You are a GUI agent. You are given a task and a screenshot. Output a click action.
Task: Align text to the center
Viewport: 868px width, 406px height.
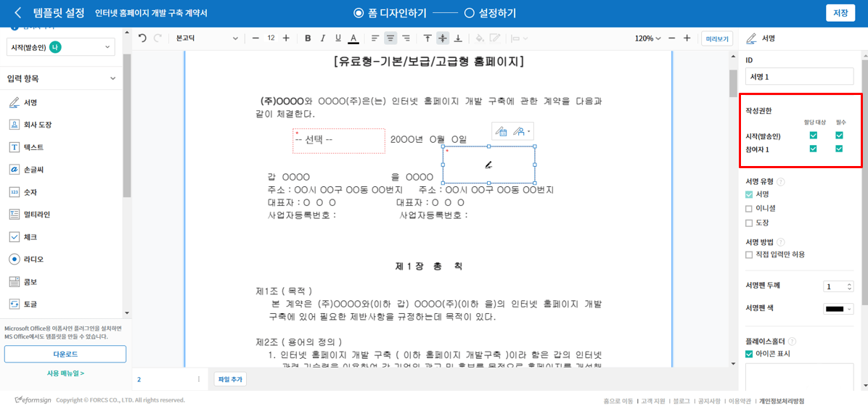pos(391,38)
